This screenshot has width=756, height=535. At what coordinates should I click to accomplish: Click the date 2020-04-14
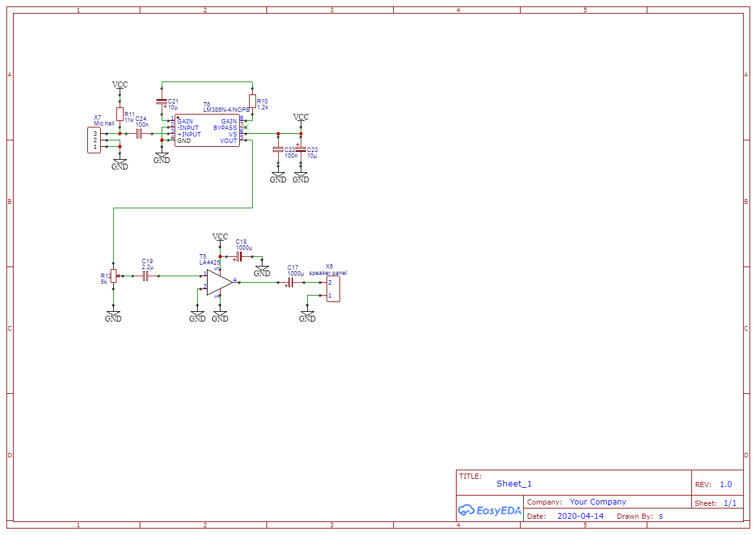pos(581,516)
